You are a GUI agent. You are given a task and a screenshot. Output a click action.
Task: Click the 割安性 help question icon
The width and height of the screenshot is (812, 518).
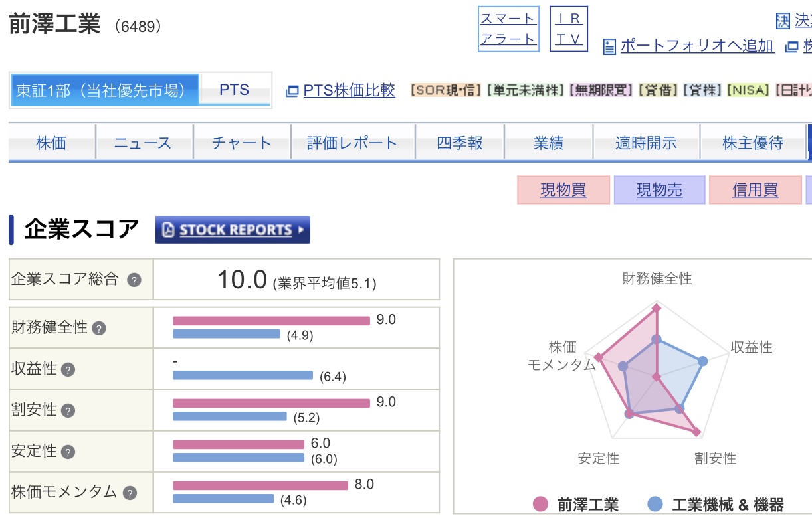coord(68,411)
